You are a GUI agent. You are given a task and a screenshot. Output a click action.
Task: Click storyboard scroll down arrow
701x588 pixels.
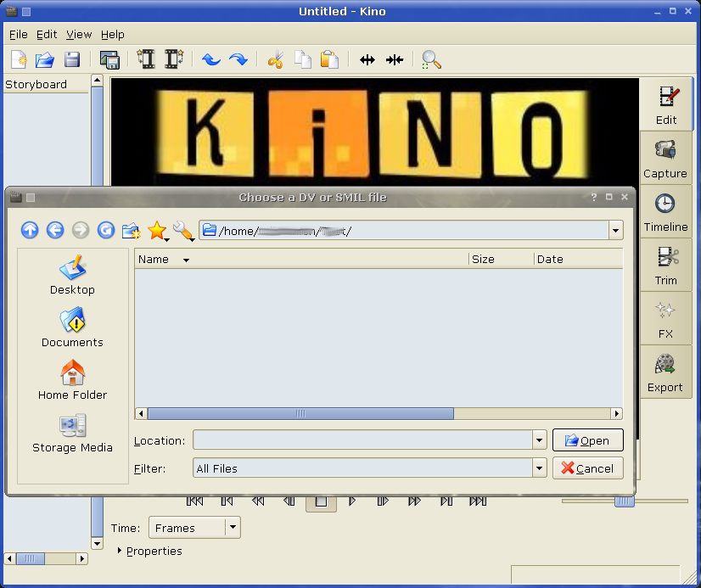pos(97,543)
